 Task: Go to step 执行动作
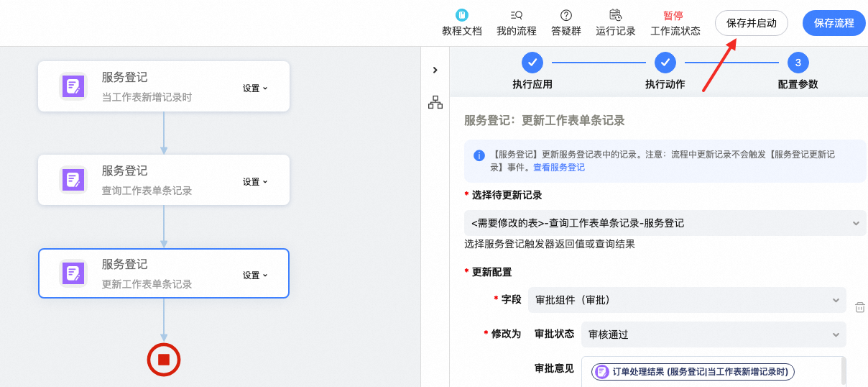pos(665,63)
